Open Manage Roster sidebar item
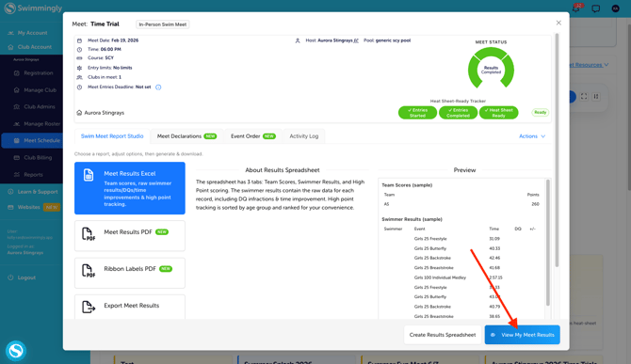Viewport: 631px width, 364px height. point(41,124)
